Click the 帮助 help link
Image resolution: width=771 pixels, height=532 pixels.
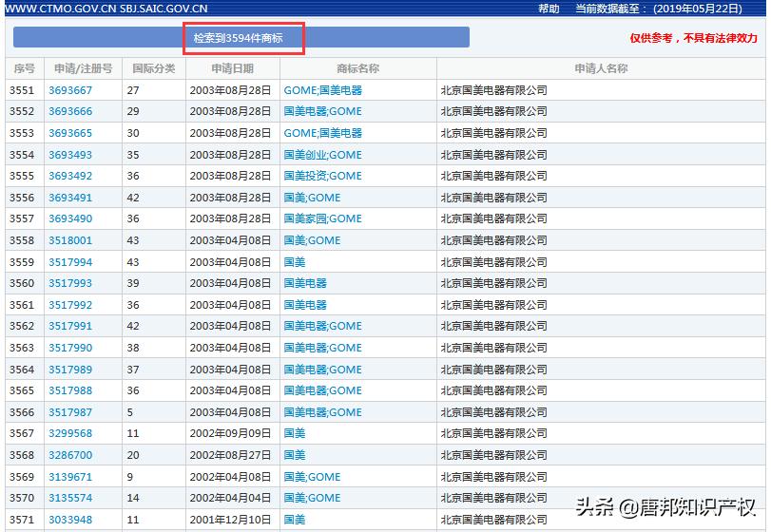(x=549, y=9)
